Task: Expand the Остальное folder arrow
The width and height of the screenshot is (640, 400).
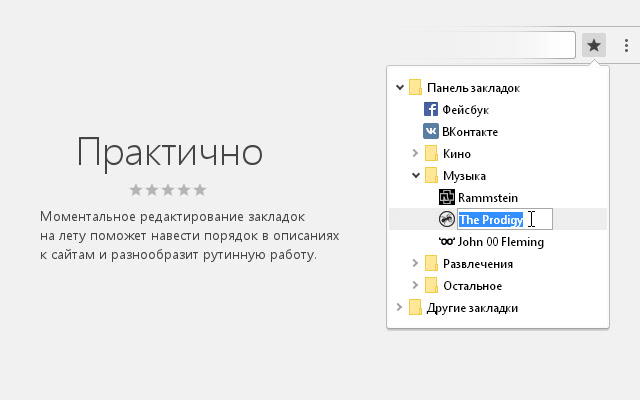Action: [416, 285]
